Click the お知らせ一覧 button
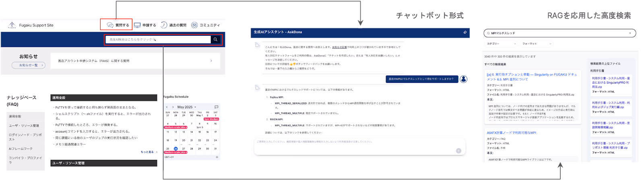This screenshot has width=644, height=180. pos(28,65)
